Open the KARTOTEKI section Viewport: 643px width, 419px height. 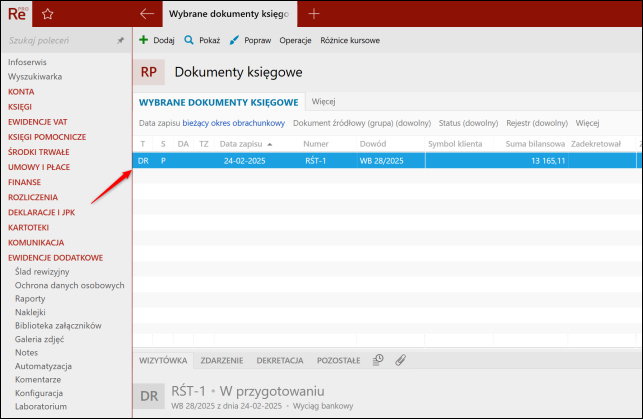click(28, 228)
